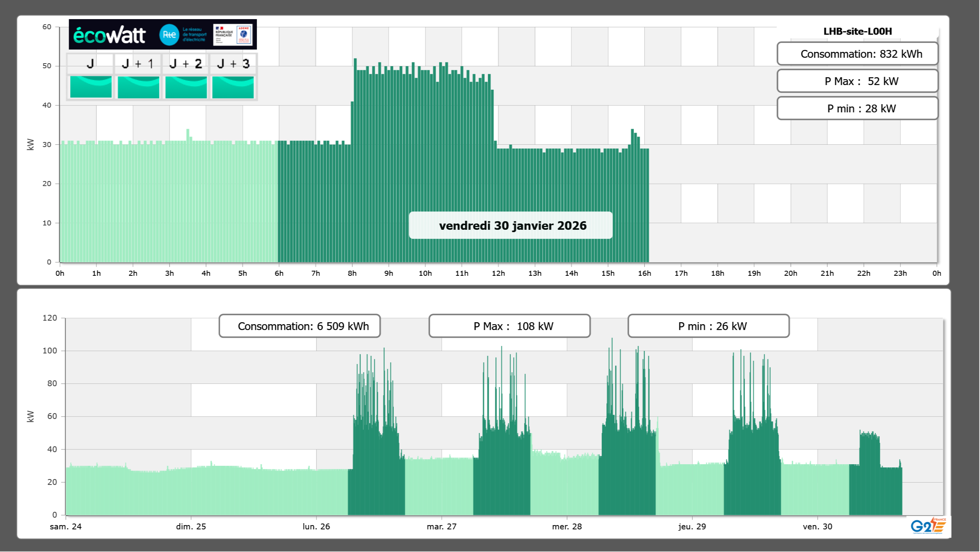Click the LHB-site-L00H site title
The width and height of the screenshot is (980, 552).
pyautogui.click(x=857, y=32)
